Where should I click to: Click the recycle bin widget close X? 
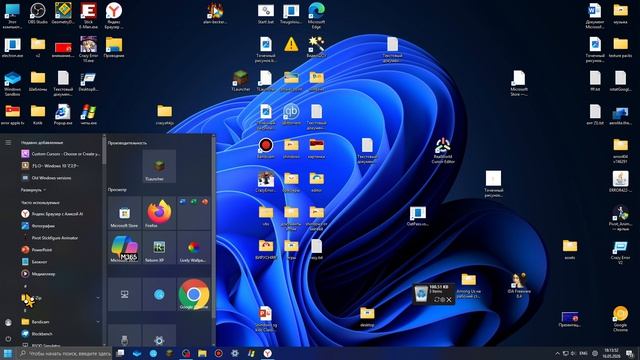(449, 300)
